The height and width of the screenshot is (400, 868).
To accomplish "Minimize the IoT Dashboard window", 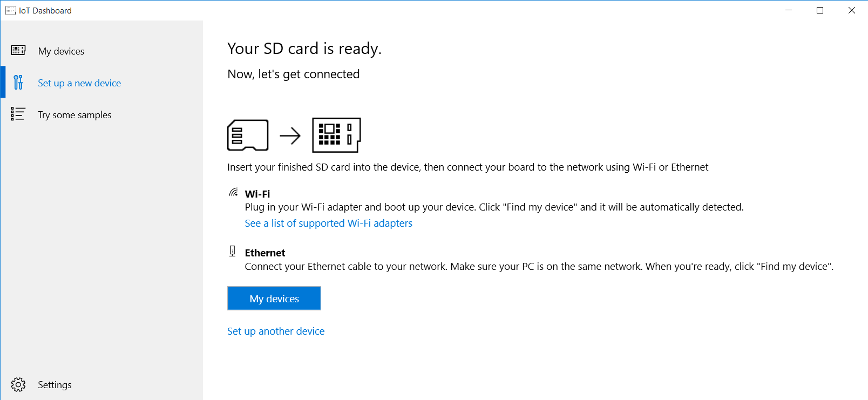I will tap(789, 10).
